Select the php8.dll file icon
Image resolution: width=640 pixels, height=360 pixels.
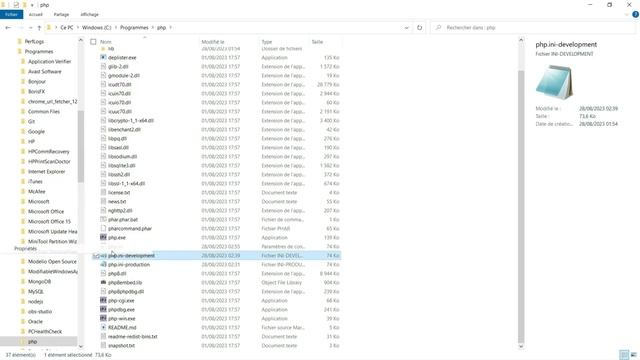[x=103, y=273]
